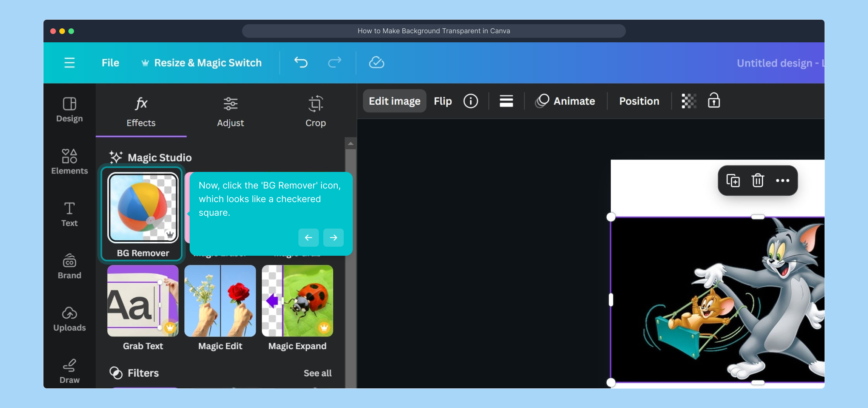Click See all next to Filters
This screenshot has height=408, width=868.
point(318,373)
